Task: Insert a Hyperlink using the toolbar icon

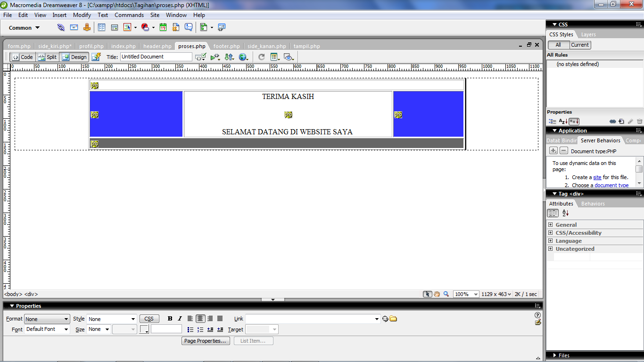Action: pos(61,27)
